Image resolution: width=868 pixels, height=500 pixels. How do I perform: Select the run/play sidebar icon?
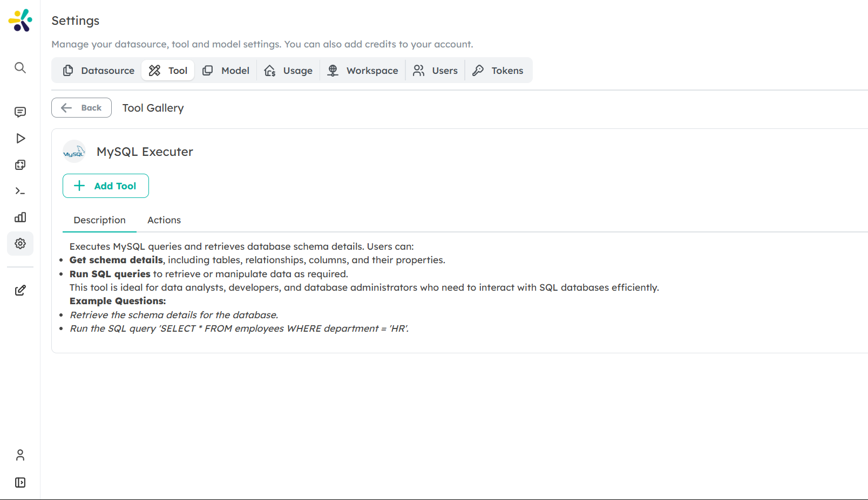[20, 138]
